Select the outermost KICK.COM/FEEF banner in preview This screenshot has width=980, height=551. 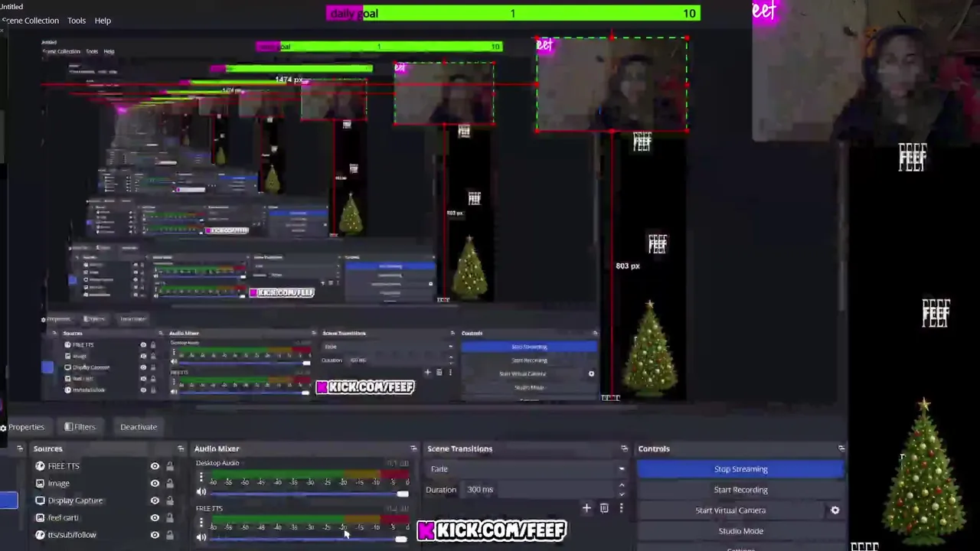click(x=492, y=530)
